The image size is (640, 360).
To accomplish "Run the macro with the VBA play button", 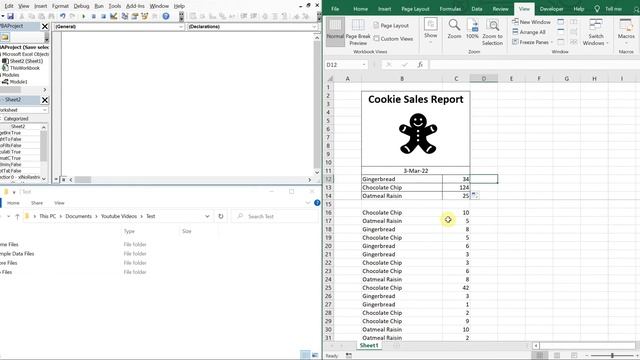I will click(83, 16).
